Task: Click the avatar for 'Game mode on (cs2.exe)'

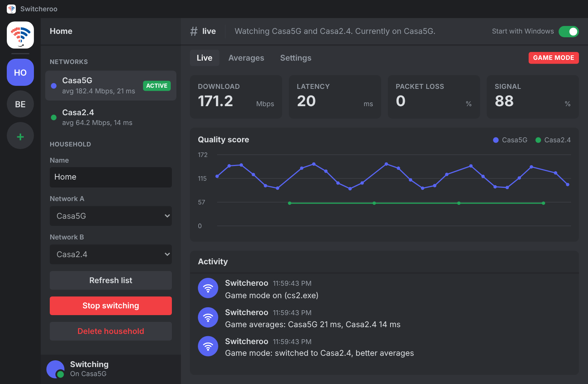Action: (208, 288)
